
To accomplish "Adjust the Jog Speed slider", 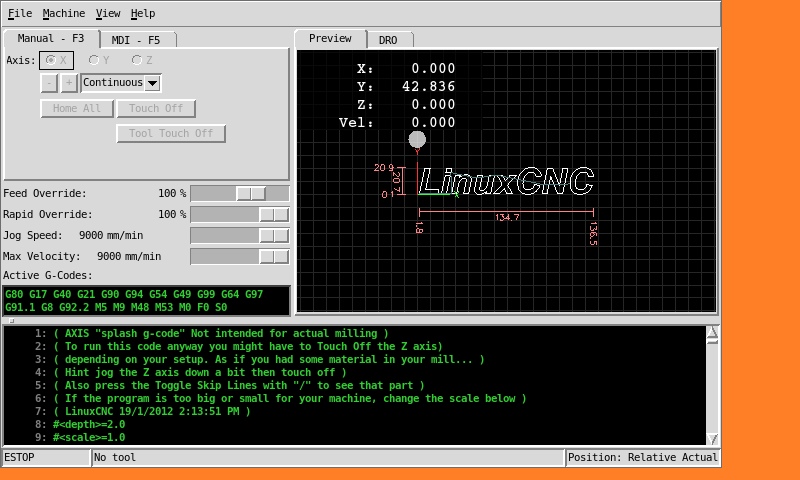I will [240, 235].
